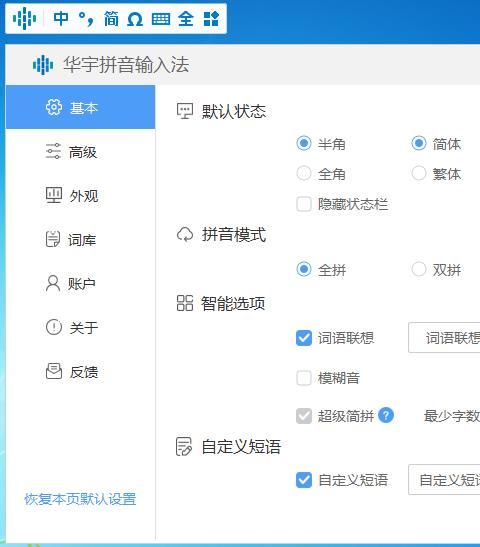Click the Huayu logo on IME status bar
Image resolution: width=480 pixels, height=547 pixels.
(x=24, y=18)
